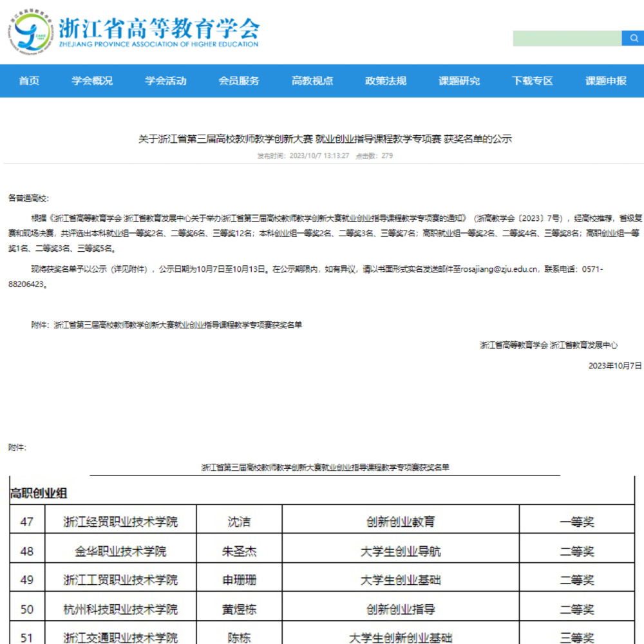Click the article headline about 获奖名单的公示
Screen dimensions: 644x644
pos(325,139)
